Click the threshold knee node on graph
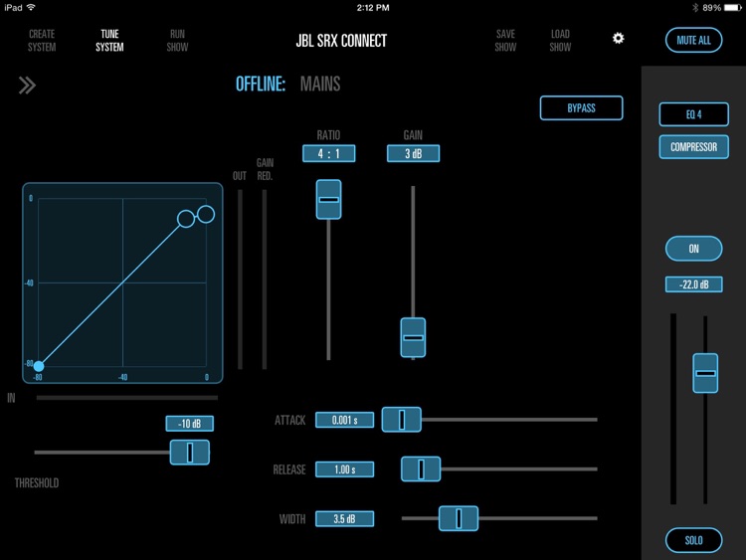 point(186,219)
